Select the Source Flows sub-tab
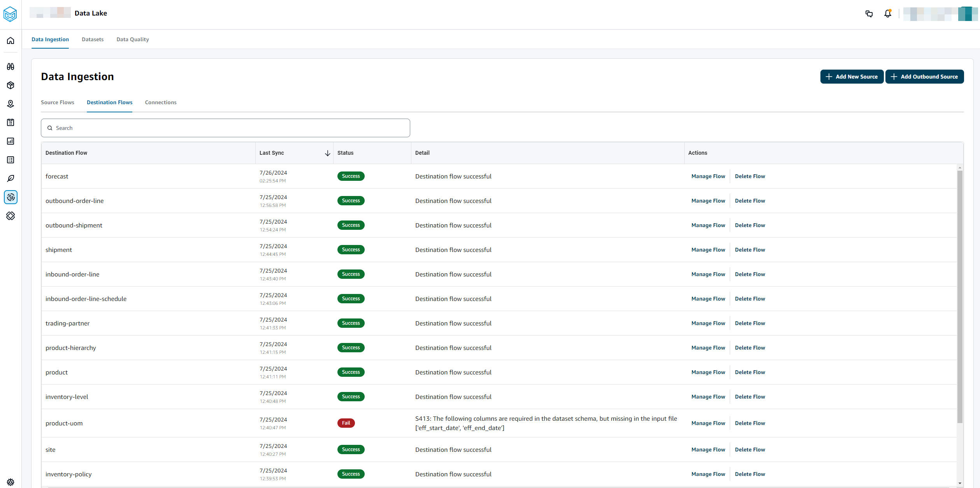Viewport: 980px width, 488px height. click(x=57, y=102)
